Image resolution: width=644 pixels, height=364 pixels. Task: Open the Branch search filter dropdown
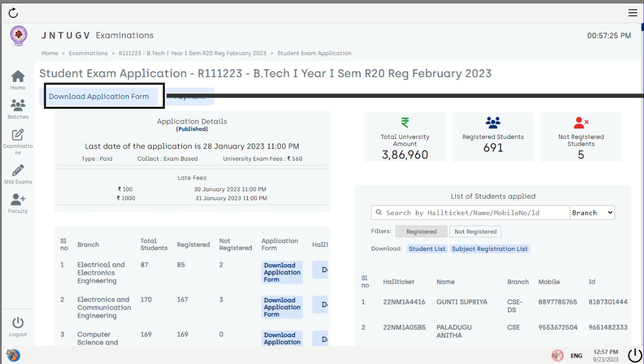(592, 212)
